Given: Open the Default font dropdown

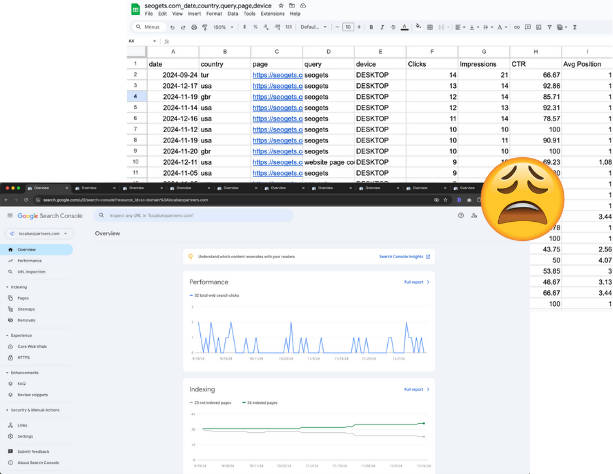Looking at the screenshot, I should [313, 27].
